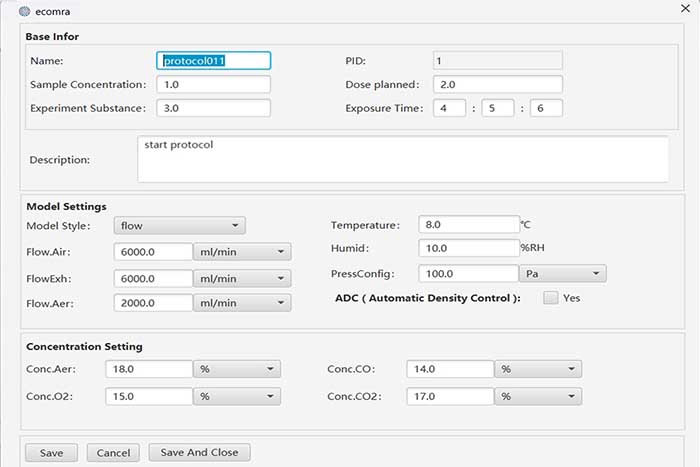The width and height of the screenshot is (700, 467).
Task: Click the Exposure Time hours field
Action: pos(448,108)
